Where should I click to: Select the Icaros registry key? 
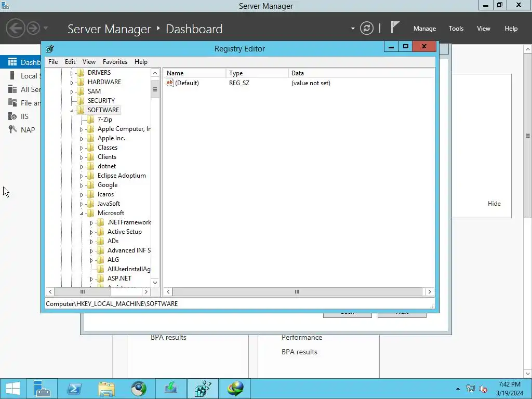(105, 194)
